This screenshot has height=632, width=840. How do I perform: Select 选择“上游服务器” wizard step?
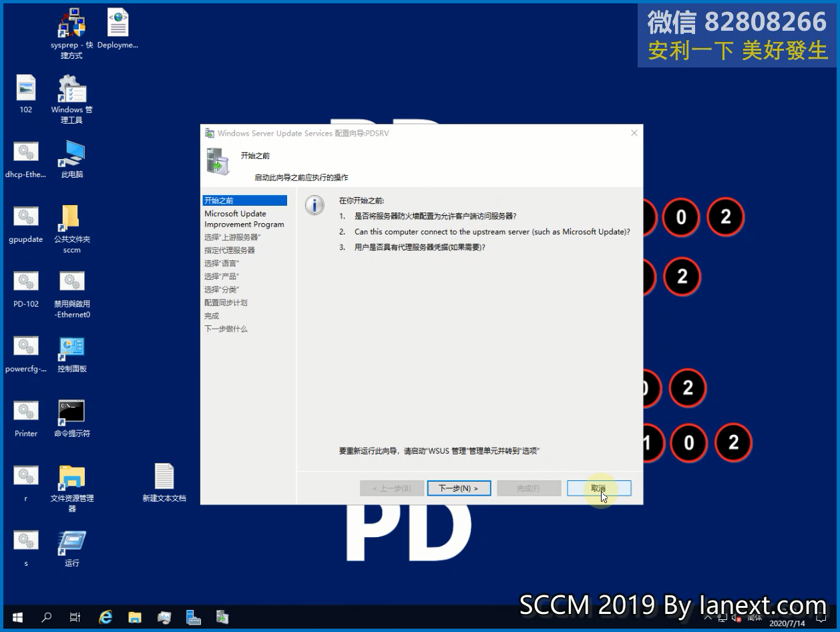232,237
